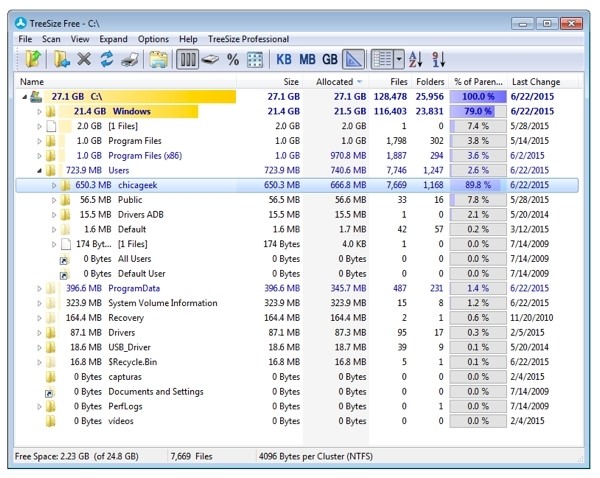This screenshot has width=600, height=478.
Task: Sort by size with the 9-1 icon
Action: (x=439, y=60)
